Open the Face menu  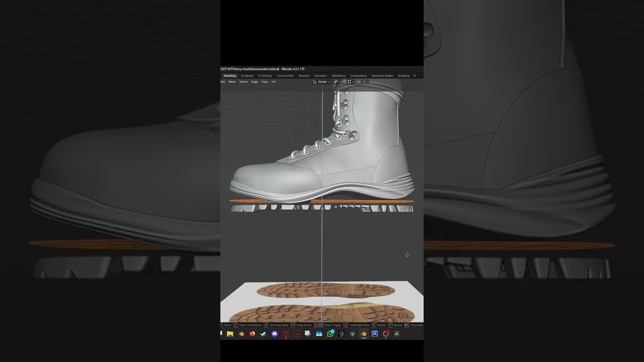coord(265,81)
